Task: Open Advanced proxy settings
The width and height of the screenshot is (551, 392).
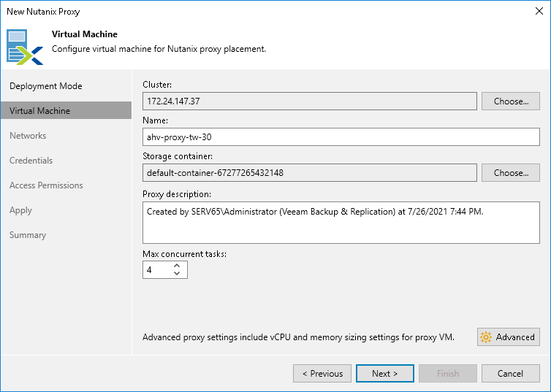Action: tap(509, 337)
